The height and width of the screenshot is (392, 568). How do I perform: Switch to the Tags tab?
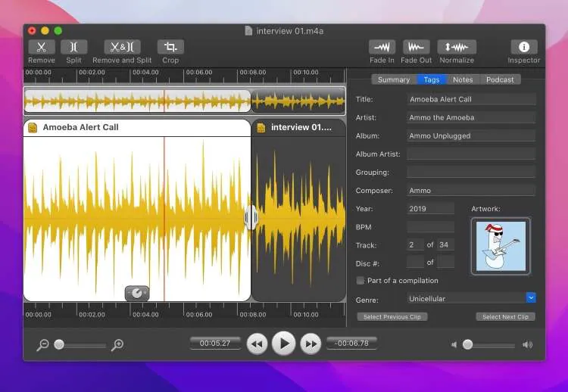[432, 79]
